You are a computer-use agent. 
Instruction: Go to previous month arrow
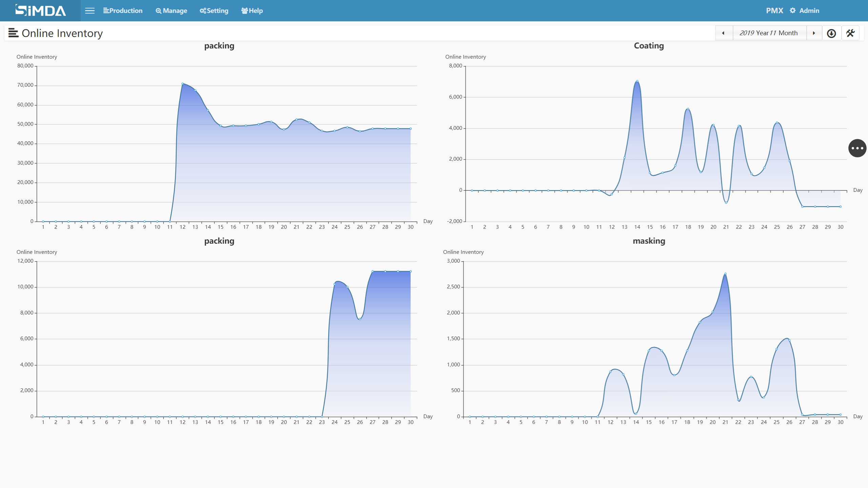pos(724,33)
